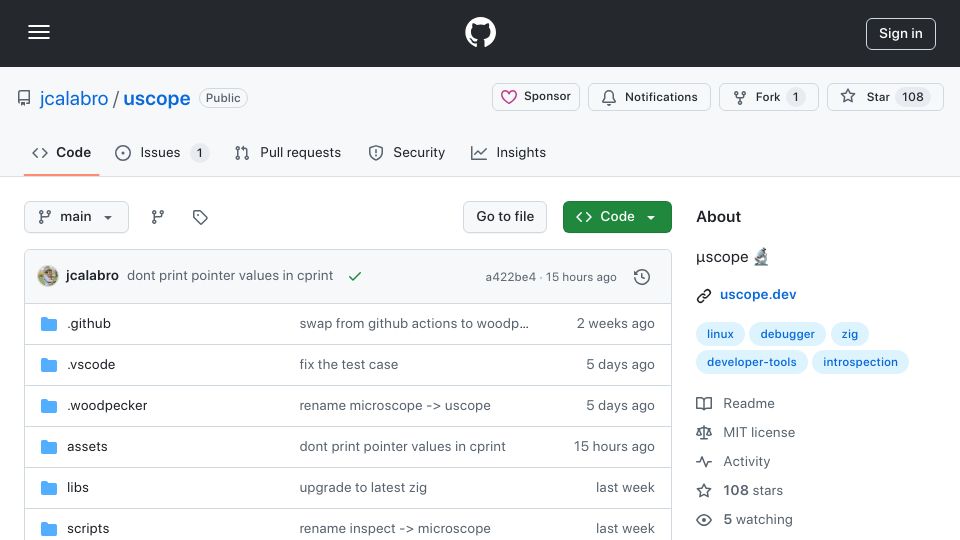
Task: View the green check status details
Action: [x=354, y=276]
